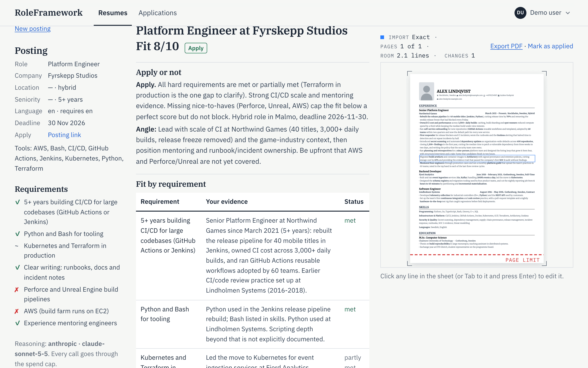Click the 'Apply or not' heading
588x368 pixels.
159,72
